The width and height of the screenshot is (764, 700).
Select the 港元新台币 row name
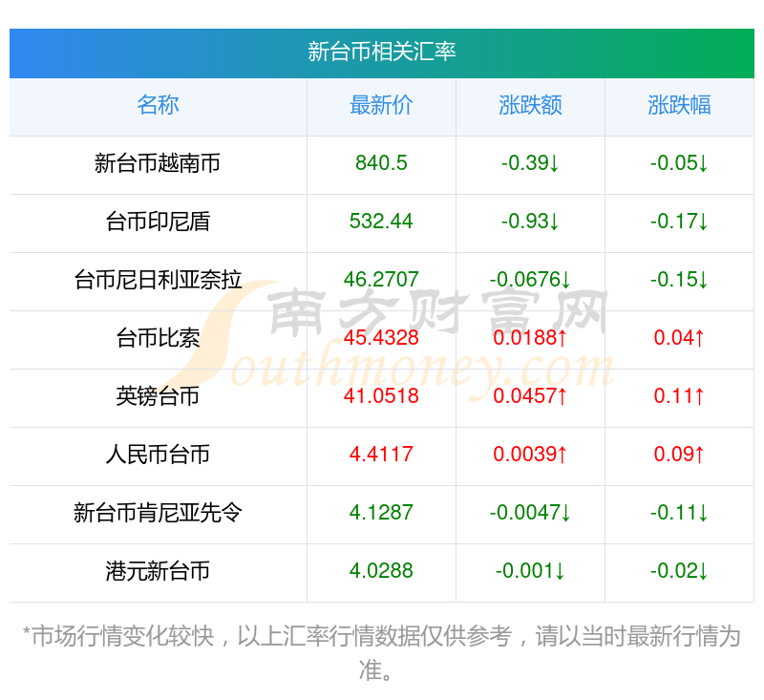point(158,571)
